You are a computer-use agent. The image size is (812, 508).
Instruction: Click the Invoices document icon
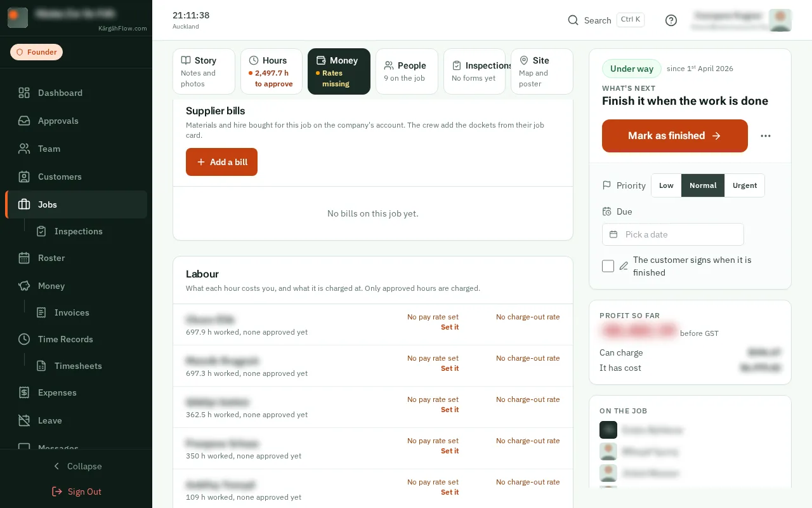[x=41, y=312]
